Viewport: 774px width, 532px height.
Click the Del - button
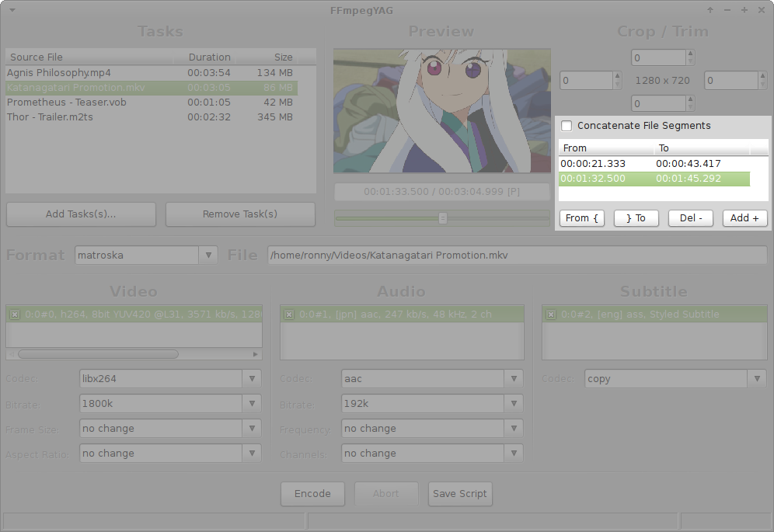coord(691,218)
